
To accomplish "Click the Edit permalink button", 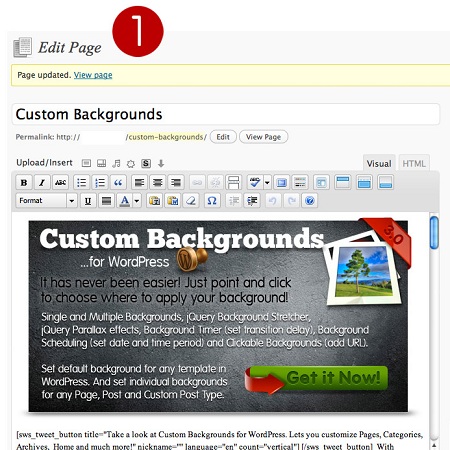I will coord(223,137).
